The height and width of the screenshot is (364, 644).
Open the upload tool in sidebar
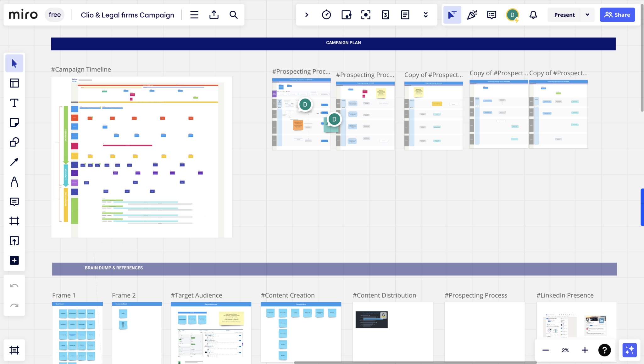14,241
